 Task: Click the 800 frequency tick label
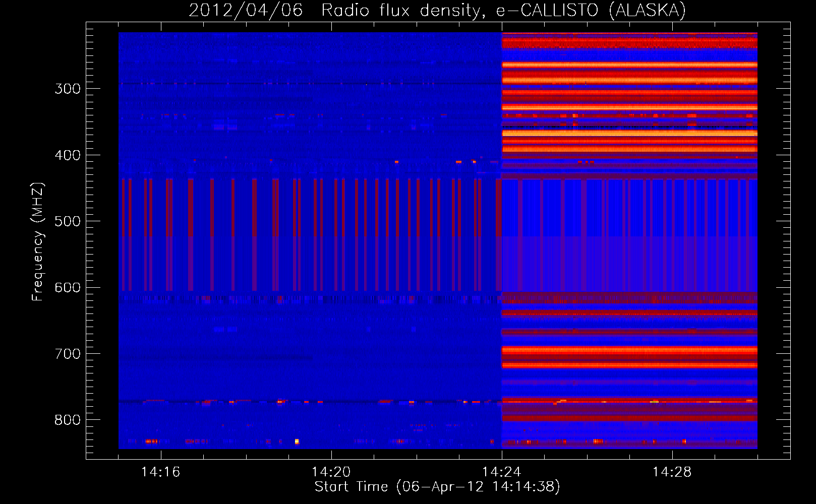[68, 420]
